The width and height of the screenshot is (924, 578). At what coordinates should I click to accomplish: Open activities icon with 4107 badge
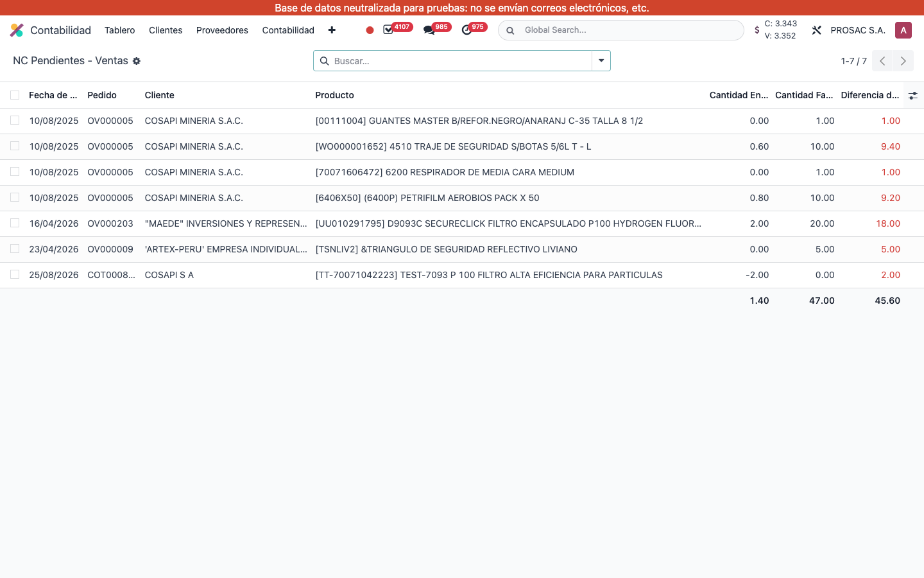pyautogui.click(x=388, y=30)
